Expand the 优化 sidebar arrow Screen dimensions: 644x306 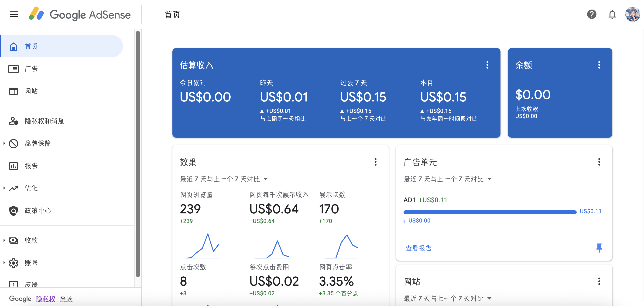(4, 188)
